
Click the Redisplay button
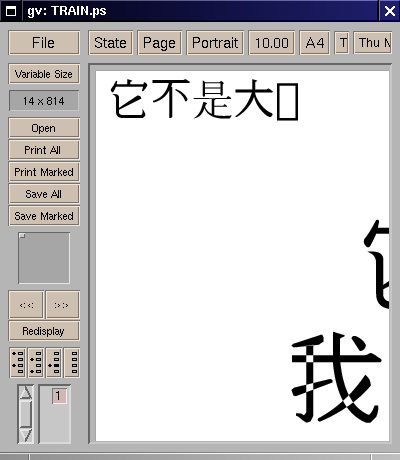[44, 331]
